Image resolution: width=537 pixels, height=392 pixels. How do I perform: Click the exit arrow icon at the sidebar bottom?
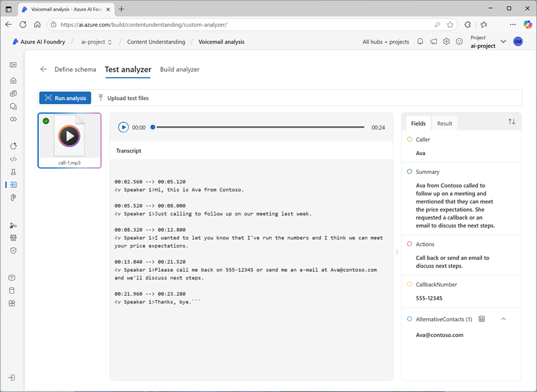click(11, 378)
